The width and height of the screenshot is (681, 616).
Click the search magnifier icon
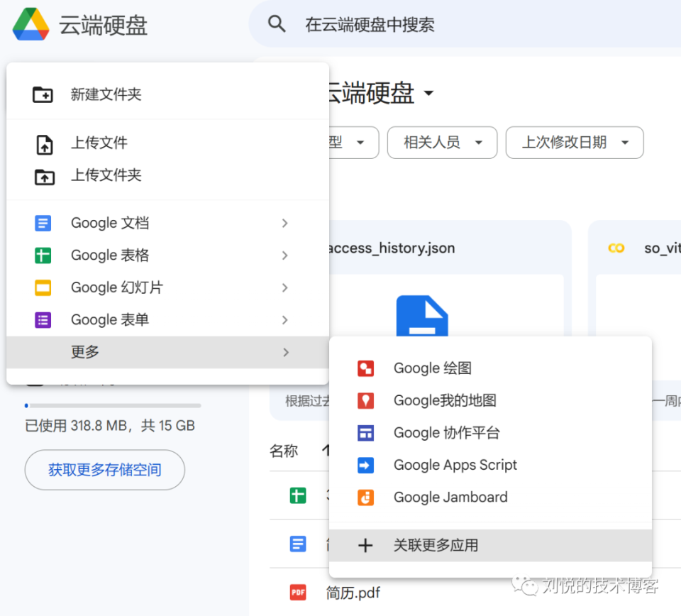point(277,23)
